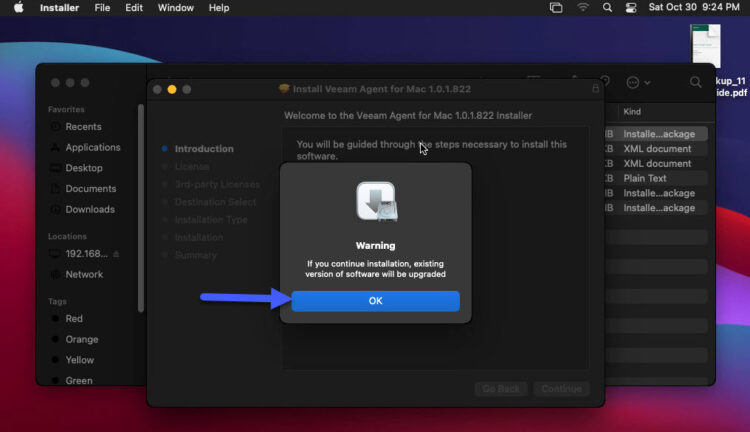Select the Yellow tag in Finder
This screenshot has height=432, width=750.
coord(79,360)
